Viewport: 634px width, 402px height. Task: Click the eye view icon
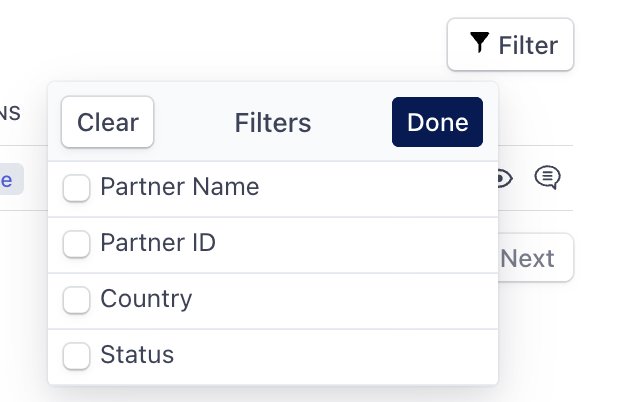503,178
